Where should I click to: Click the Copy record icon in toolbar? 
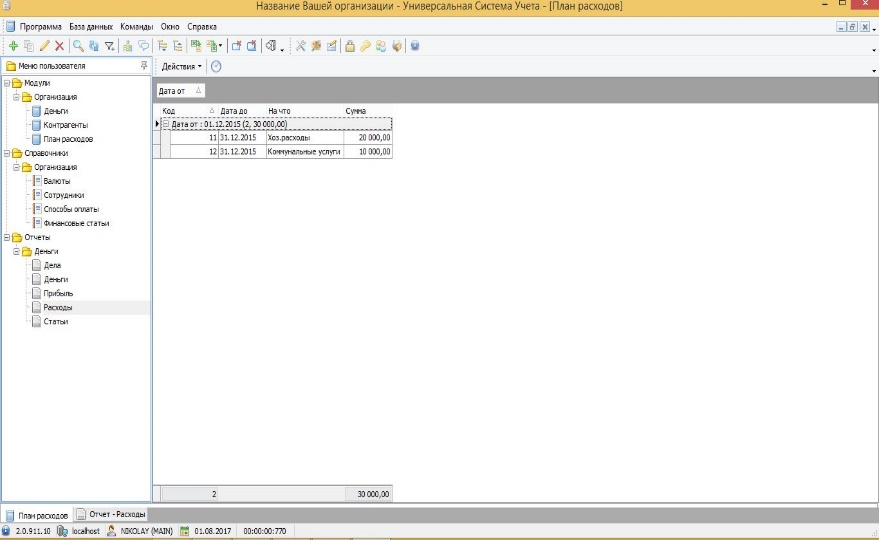pyautogui.click(x=29, y=46)
